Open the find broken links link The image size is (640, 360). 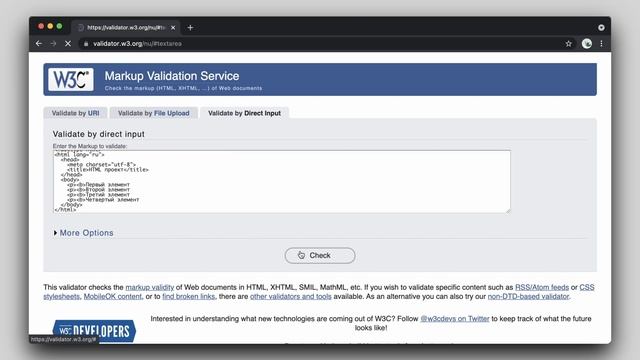(x=189, y=296)
